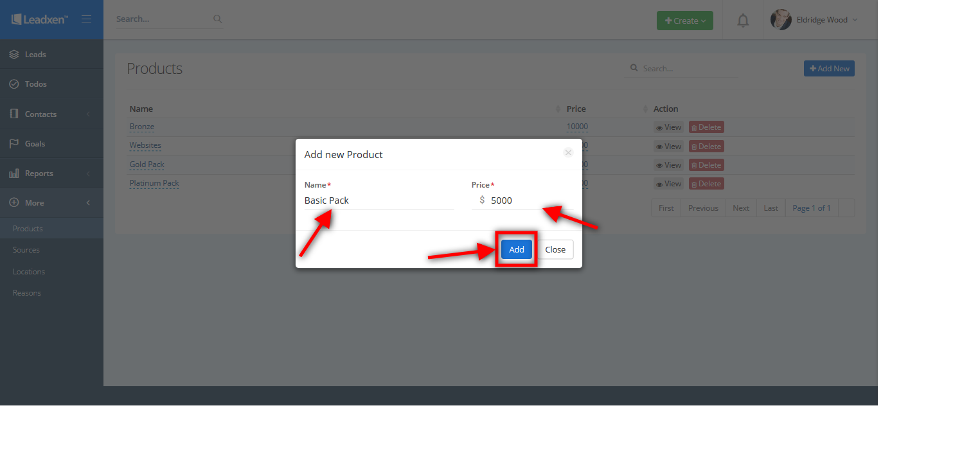Open the Websites product link
The width and height of the screenshot is (980, 453).
145,145
